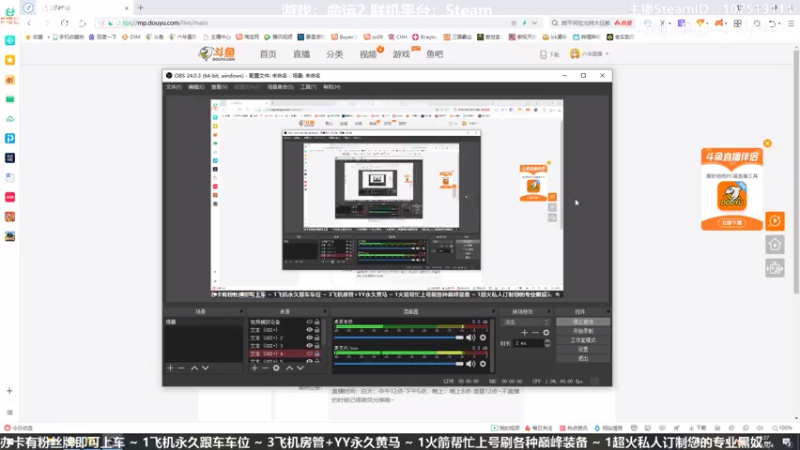This screenshot has width=800, height=450.
Task: Click the 麦克风/Aux volume slider
Action: point(399,364)
